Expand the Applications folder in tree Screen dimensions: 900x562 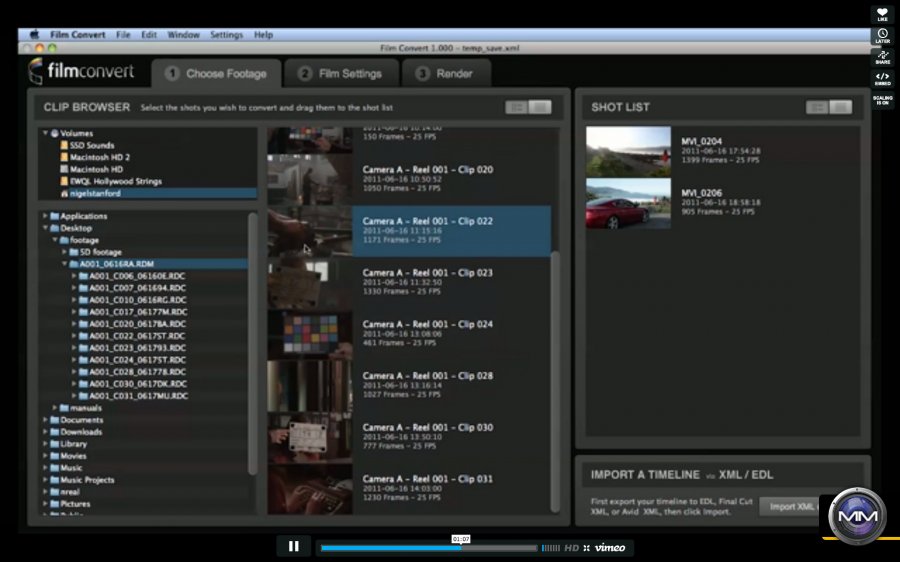[45, 216]
